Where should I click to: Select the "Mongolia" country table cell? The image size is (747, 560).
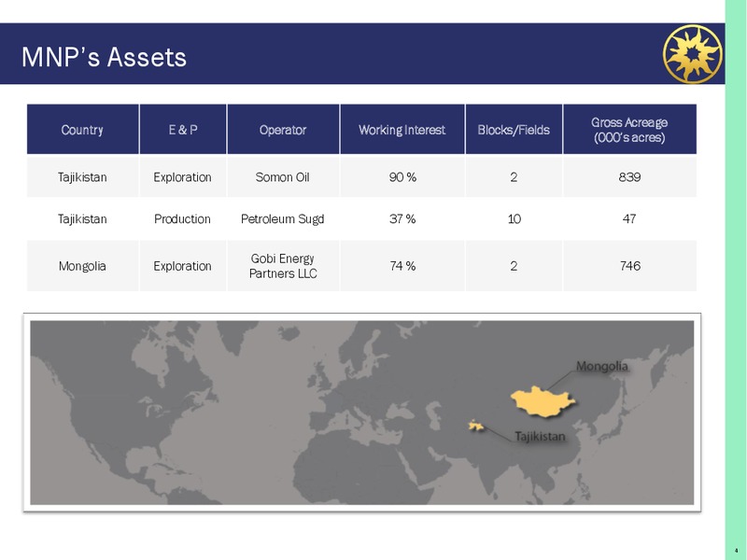tap(82, 266)
